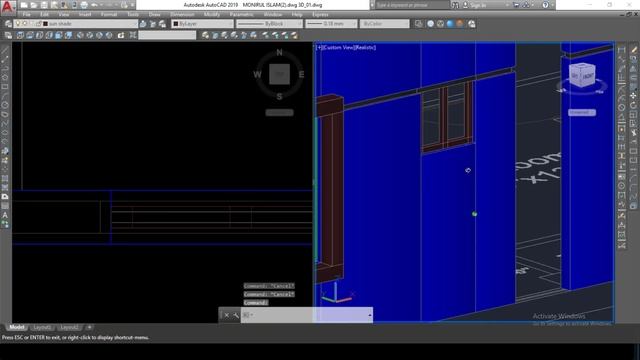640x360 pixels.
Task: Click ViewCube TOP face in left viewport
Action: (280, 74)
